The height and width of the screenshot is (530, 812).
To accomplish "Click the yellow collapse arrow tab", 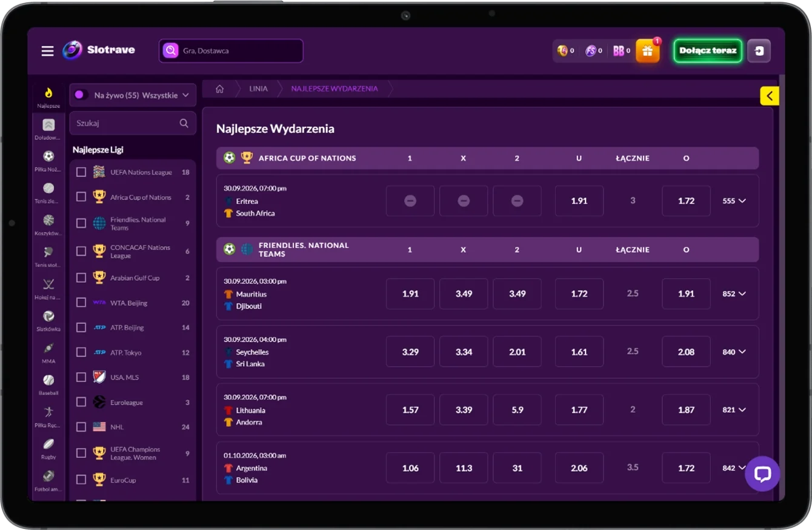I will point(770,96).
